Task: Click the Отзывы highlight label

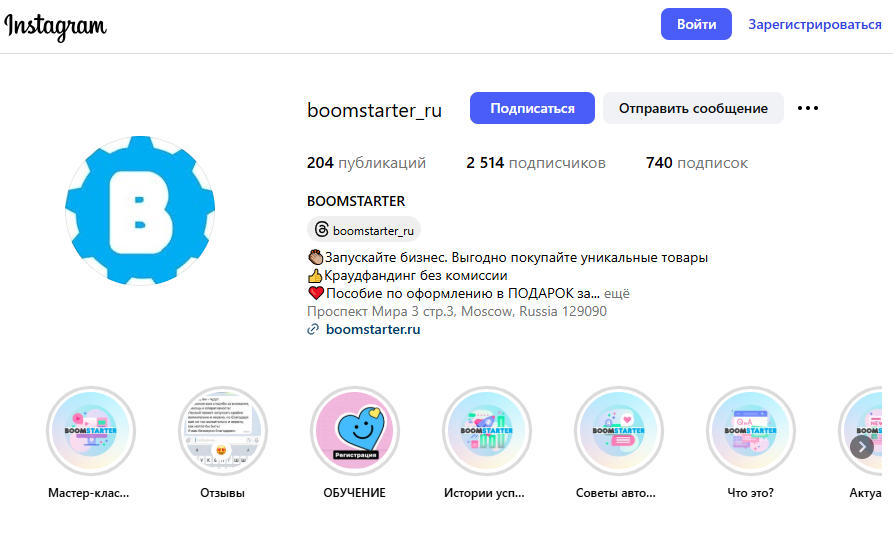Action: click(x=222, y=493)
